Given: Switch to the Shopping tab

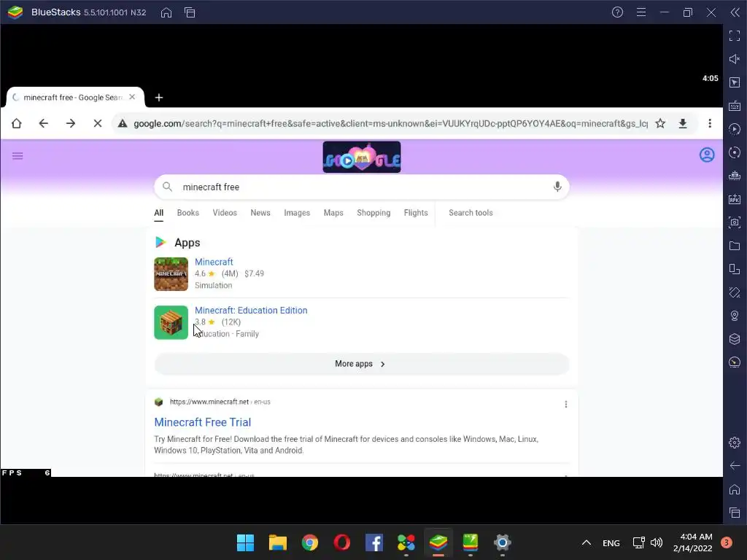Looking at the screenshot, I should click(x=373, y=213).
